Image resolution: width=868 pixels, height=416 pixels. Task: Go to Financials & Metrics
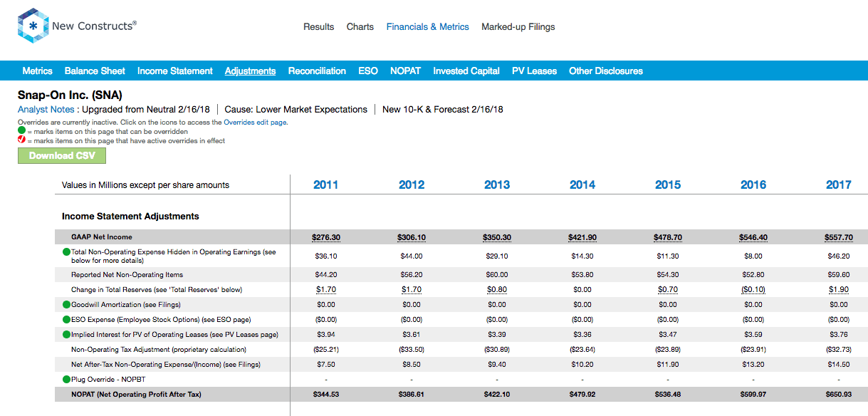click(x=427, y=27)
